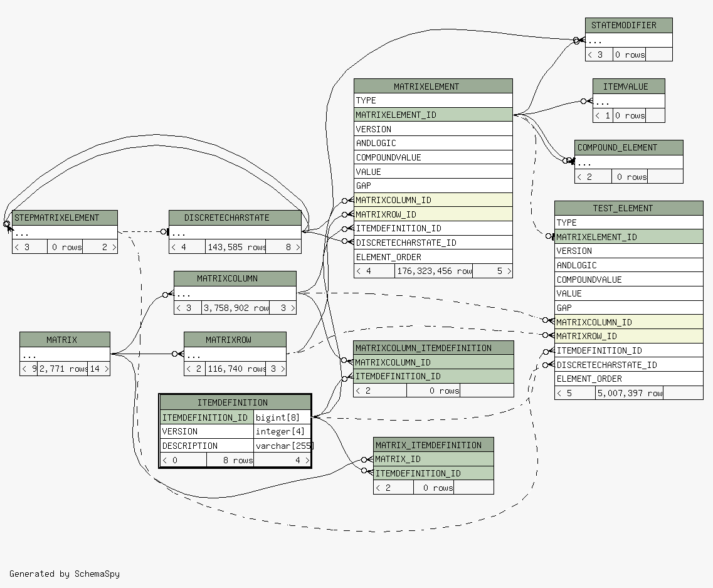713x588 pixels.
Task: Select GAP column in MATRIXELEMENT table
Action: pos(433,186)
